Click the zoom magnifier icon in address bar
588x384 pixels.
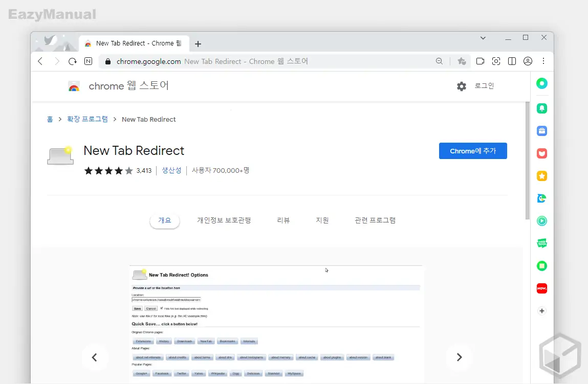[x=440, y=61]
